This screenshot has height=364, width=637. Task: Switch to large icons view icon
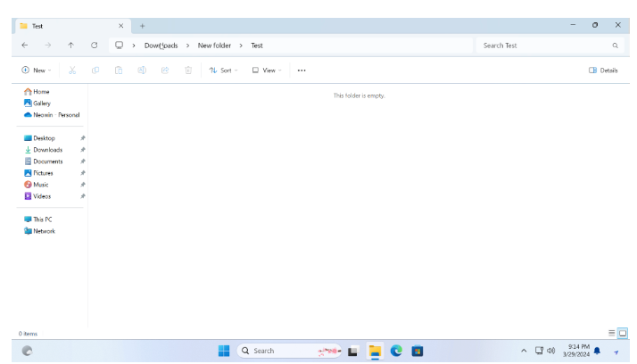tap(623, 333)
